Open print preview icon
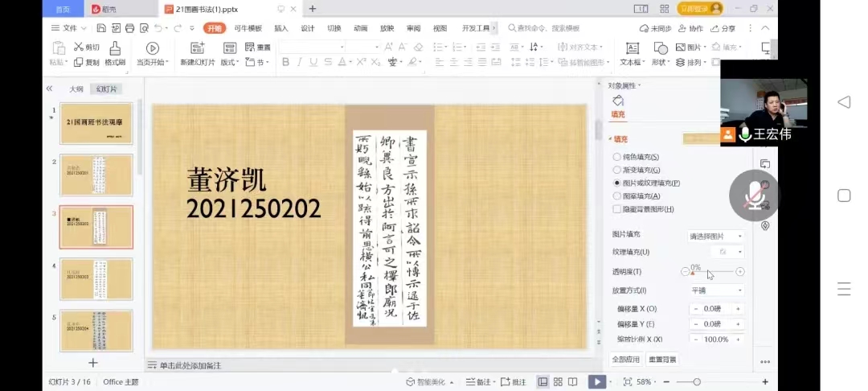 [144, 28]
